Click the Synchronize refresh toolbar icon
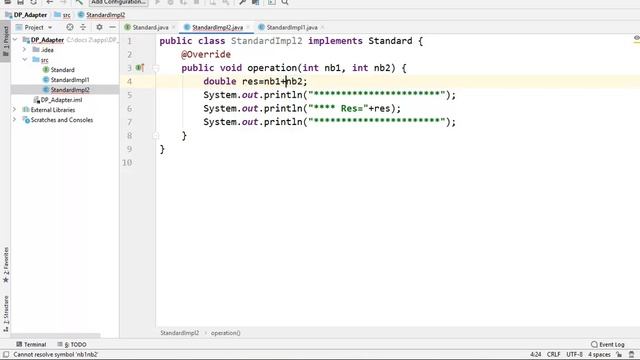The width and height of the screenshot is (640, 360). 34,2
